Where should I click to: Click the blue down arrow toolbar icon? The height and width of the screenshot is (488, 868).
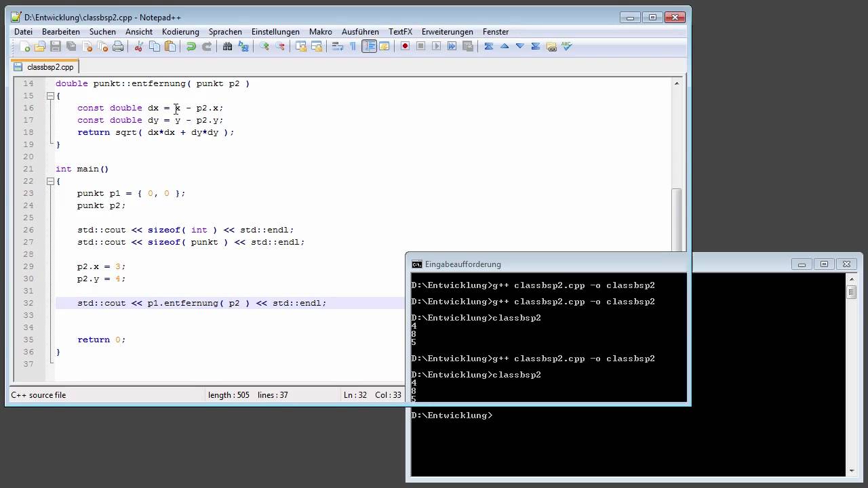click(519, 46)
